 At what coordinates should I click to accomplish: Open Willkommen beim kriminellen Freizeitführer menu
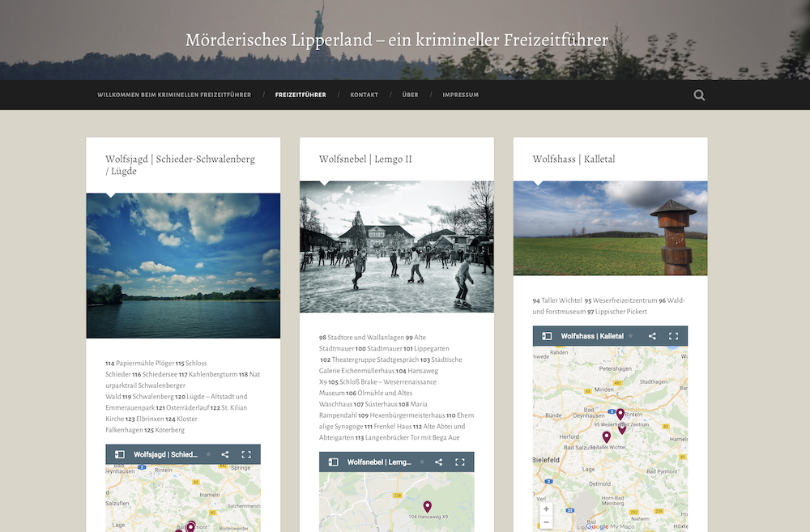[x=174, y=95]
